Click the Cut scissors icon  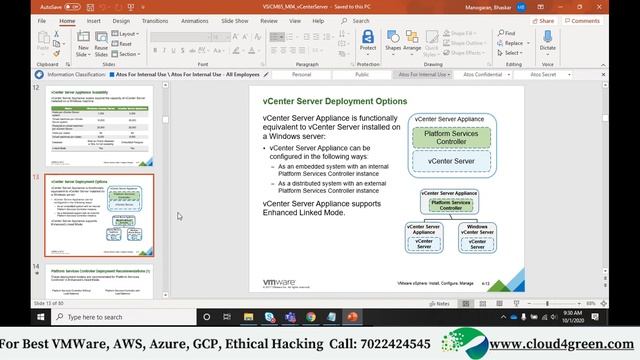[56, 34]
